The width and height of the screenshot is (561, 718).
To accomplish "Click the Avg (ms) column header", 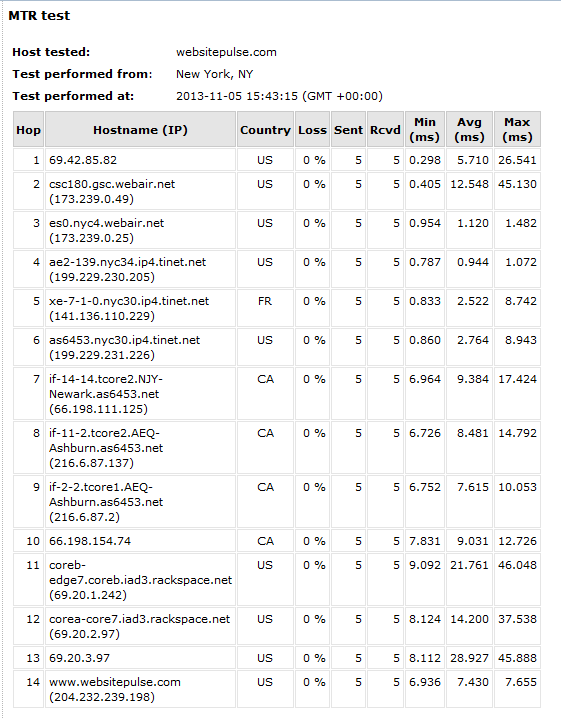I will coord(469,130).
